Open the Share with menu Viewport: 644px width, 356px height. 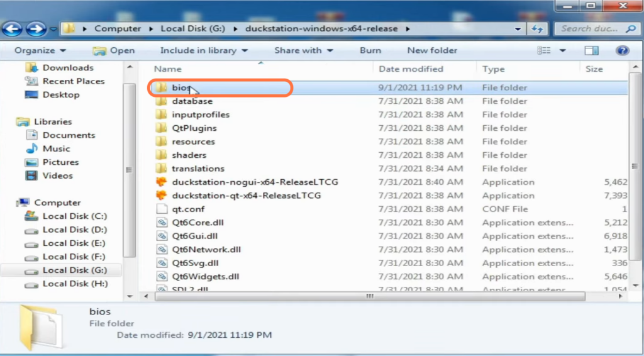[304, 50]
